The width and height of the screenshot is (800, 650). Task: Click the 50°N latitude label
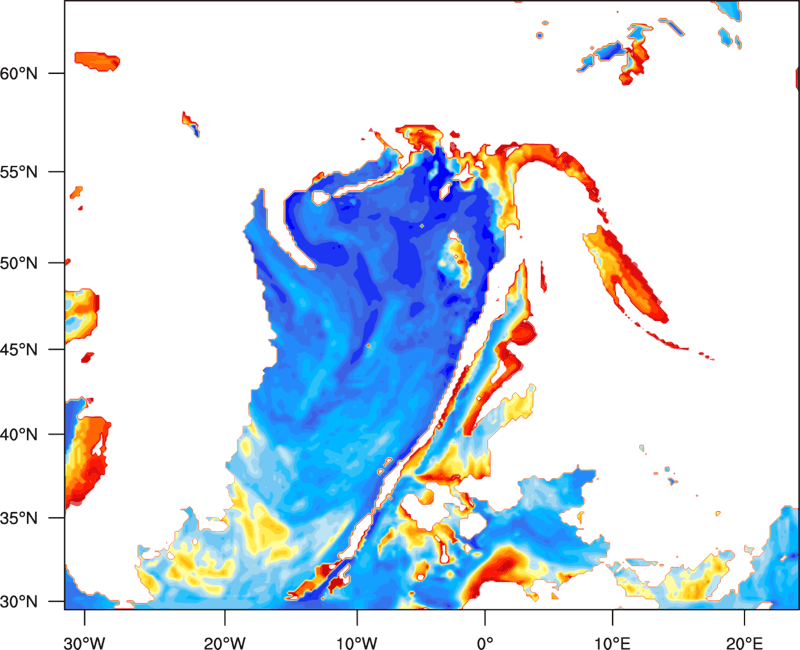19,263
